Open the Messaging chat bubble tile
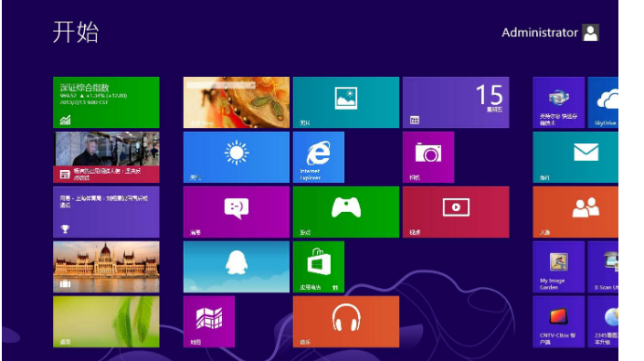Screen dimensions: 644x361 237,212
